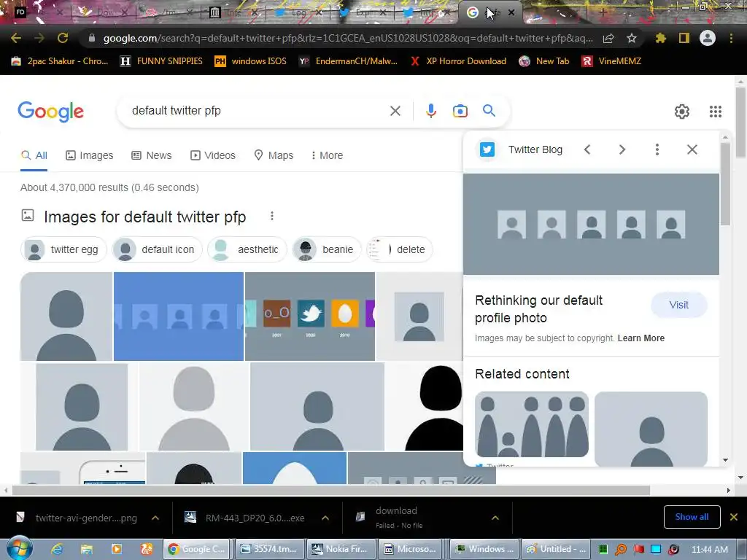Open the Google apps grid
This screenshot has width=747, height=560.
click(x=716, y=112)
